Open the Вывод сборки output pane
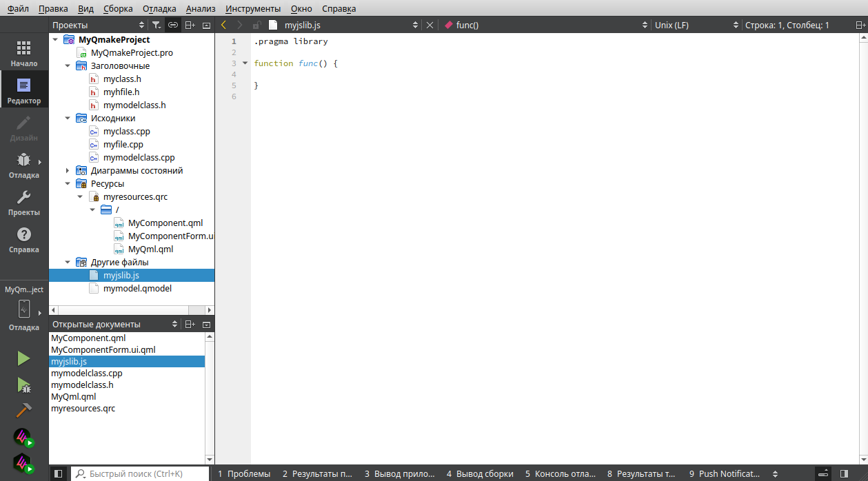The width and height of the screenshot is (868, 481). [480, 474]
